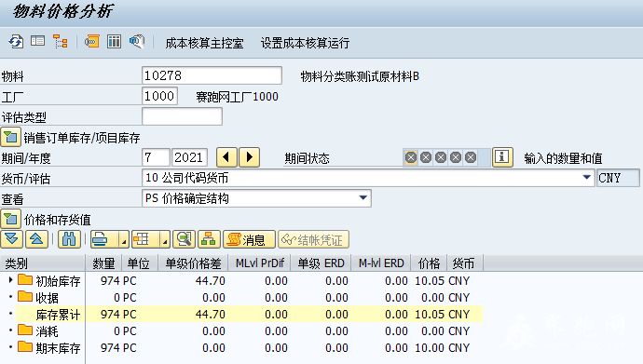
Task: Click the binoculars find icon
Action: [x=69, y=239]
